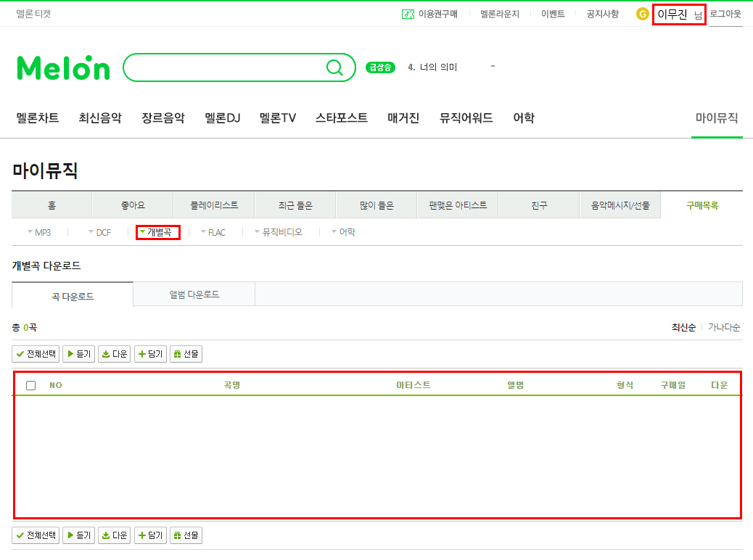Click the bottom 다운 download button
753x560 pixels.
pos(115,535)
